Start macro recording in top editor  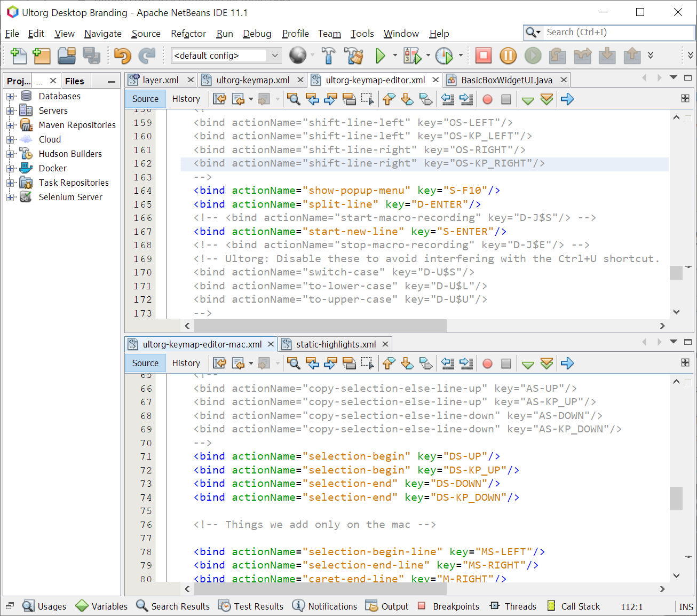(x=487, y=99)
